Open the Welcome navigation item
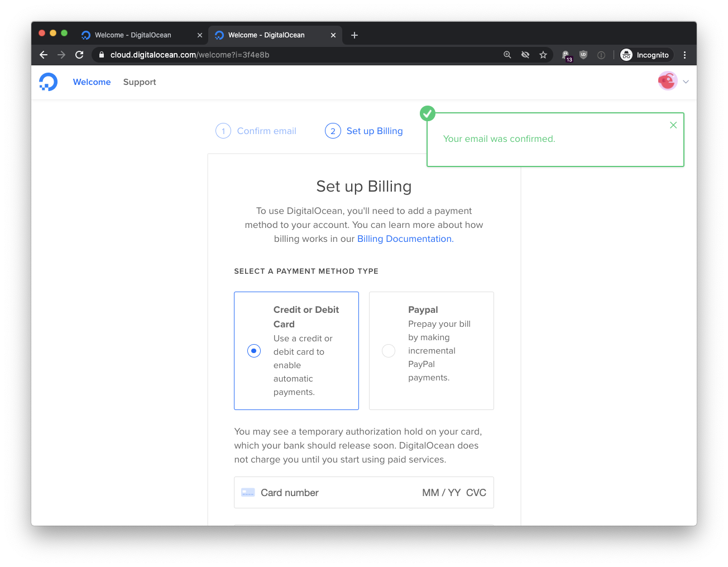This screenshot has height=567, width=728. click(92, 82)
